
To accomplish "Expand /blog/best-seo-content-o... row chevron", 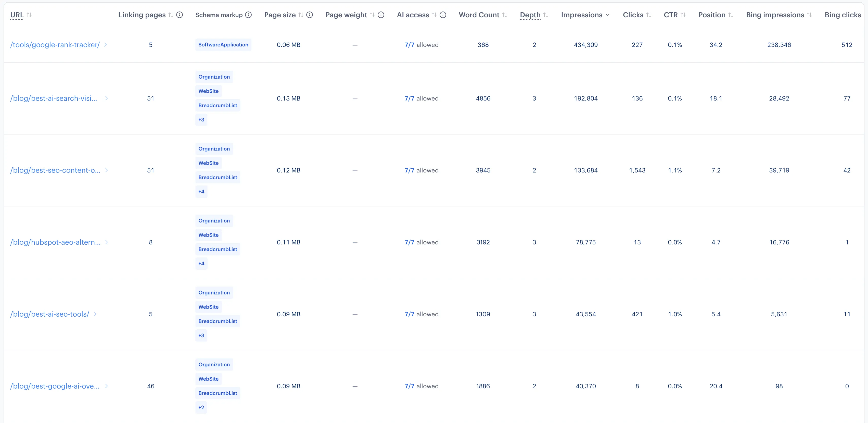I will (107, 170).
